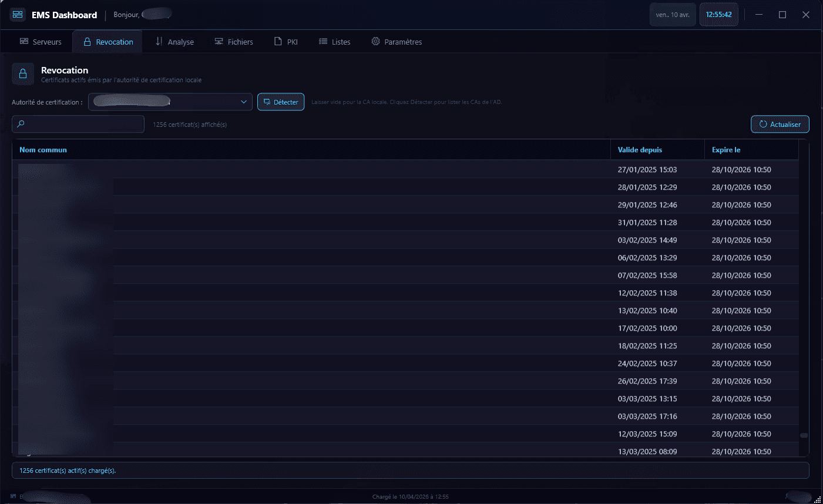Sort by the Nom commun column header
The image size is (823, 504).
click(43, 150)
